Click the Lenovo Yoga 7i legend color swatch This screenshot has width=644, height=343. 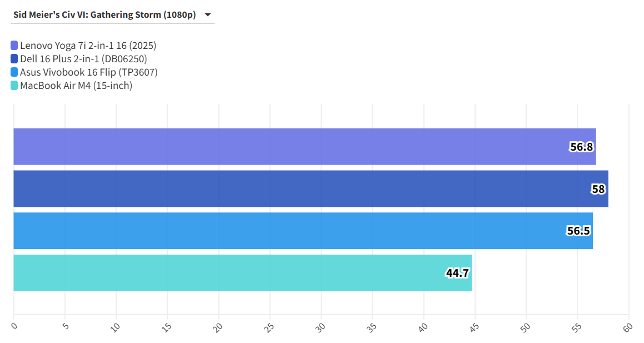pyautogui.click(x=14, y=46)
